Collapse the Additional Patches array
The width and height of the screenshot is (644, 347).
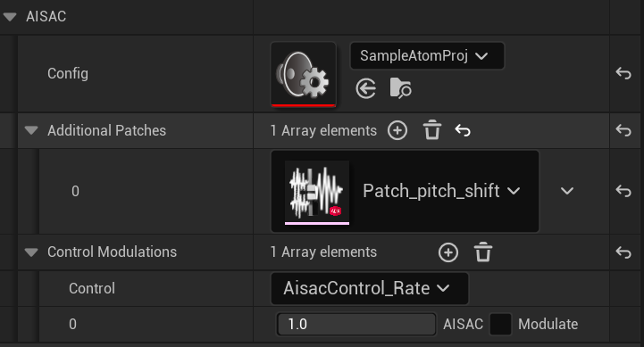(31, 130)
